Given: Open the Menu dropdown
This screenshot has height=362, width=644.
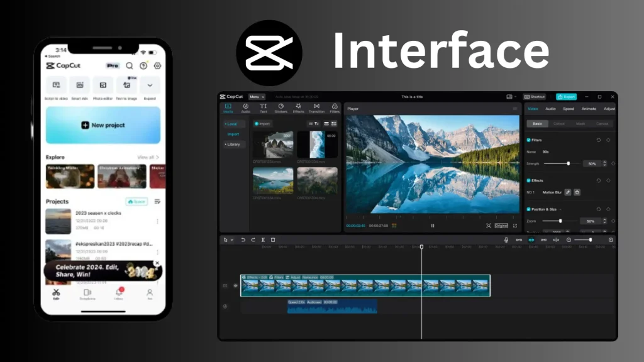Looking at the screenshot, I should [x=257, y=97].
